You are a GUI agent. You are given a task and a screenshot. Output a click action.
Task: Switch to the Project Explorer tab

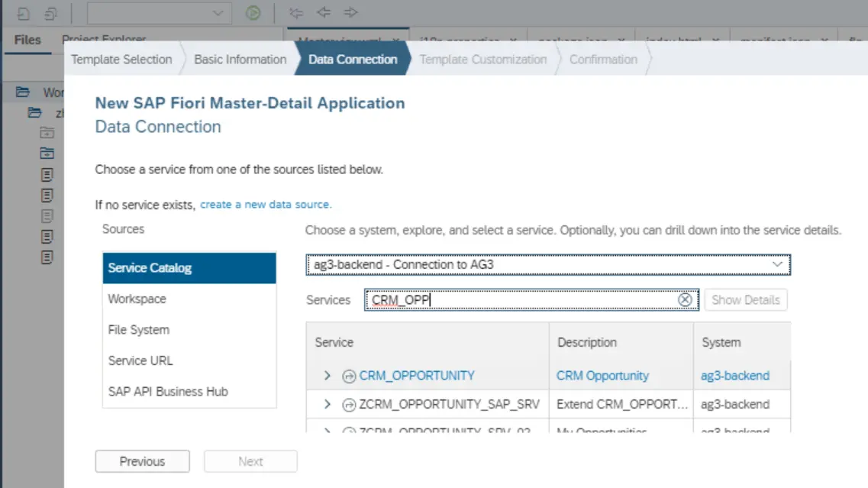(104, 38)
